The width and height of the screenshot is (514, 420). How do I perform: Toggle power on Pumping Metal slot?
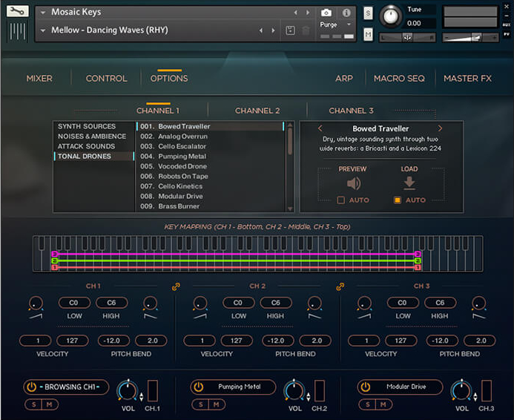(198, 387)
